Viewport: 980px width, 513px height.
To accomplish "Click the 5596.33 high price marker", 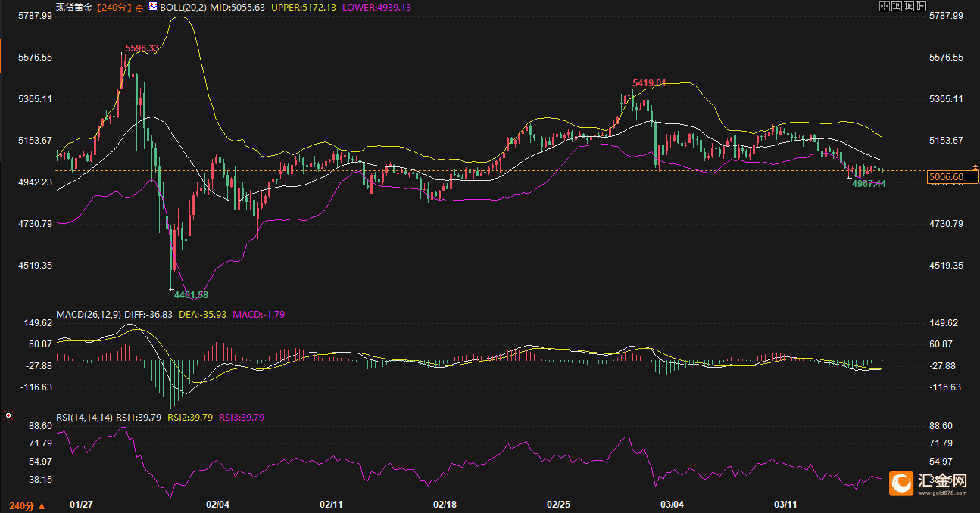I will [142, 48].
